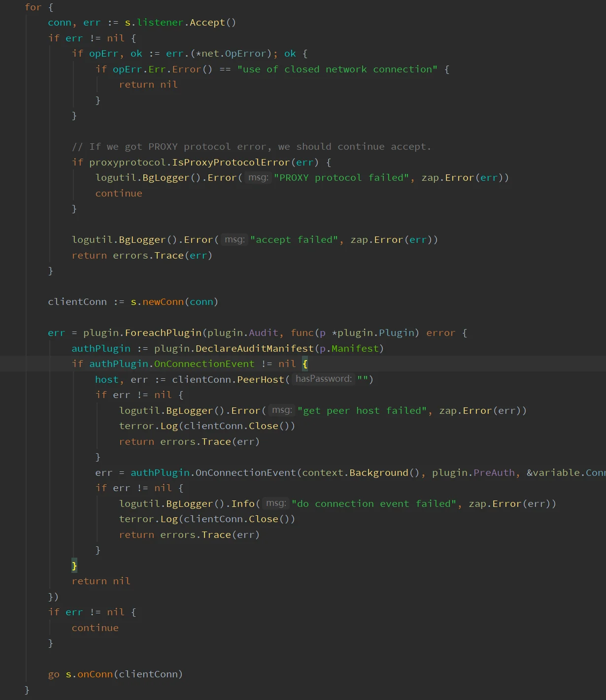Click the PreAuth constant in plugin.PreAuth
606x700 pixels.
pyautogui.click(x=494, y=473)
